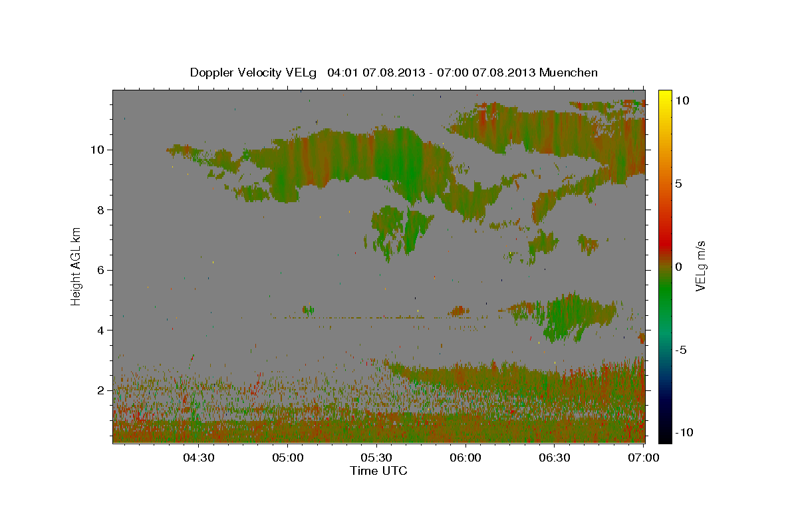Image resolution: width=798 pixels, height=532 pixels.
Task: Click the 07:00 time tick label
Action: (x=644, y=458)
